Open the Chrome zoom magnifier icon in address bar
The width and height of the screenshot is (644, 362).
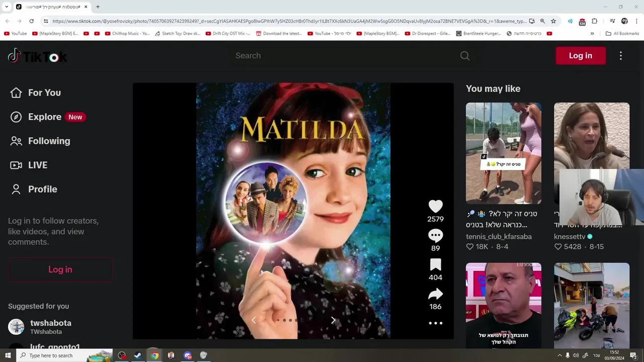(542, 21)
